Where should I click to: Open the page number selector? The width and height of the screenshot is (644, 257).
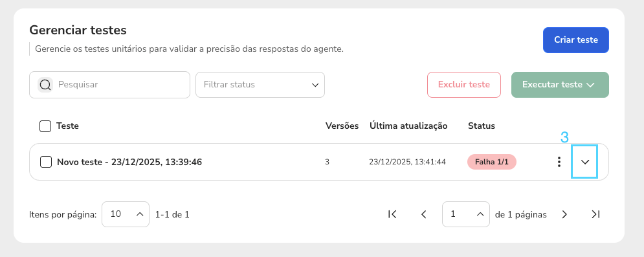pos(466,214)
